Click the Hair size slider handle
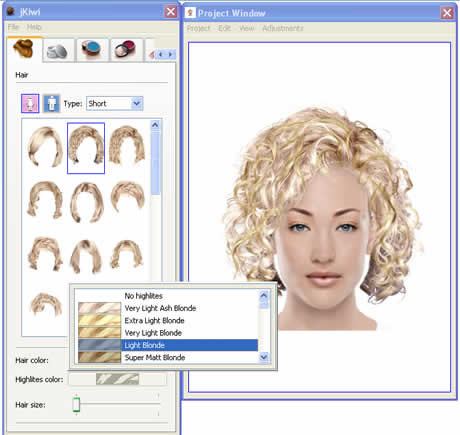The width and height of the screenshot is (460, 435). click(x=76, y=404)
